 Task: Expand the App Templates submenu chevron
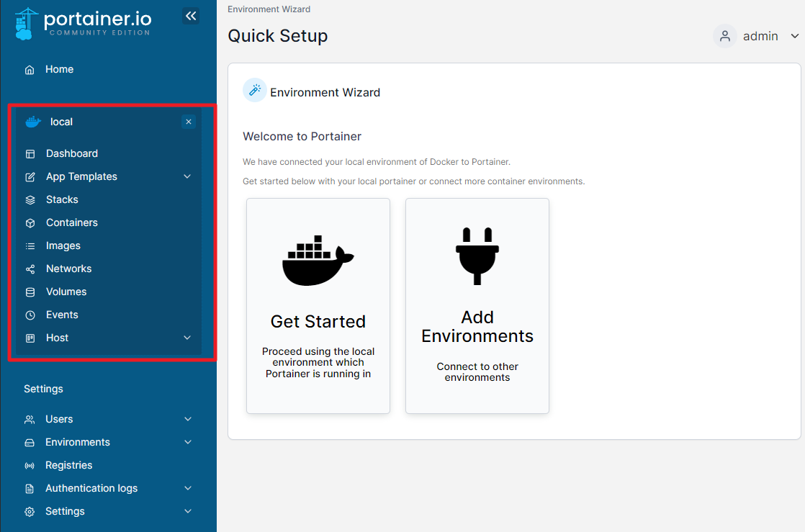[x=187, y=176]
